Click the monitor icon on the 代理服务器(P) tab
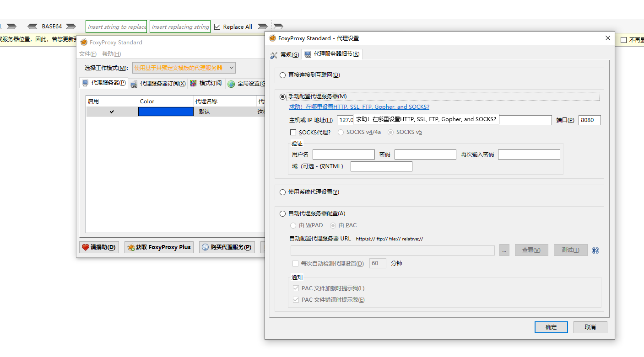 tap(85, 83)
